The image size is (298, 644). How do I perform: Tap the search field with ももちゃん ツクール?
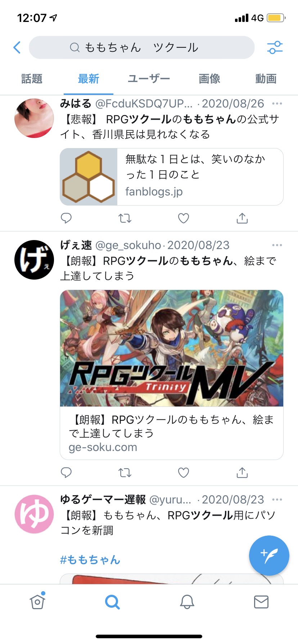coord(142,47)
